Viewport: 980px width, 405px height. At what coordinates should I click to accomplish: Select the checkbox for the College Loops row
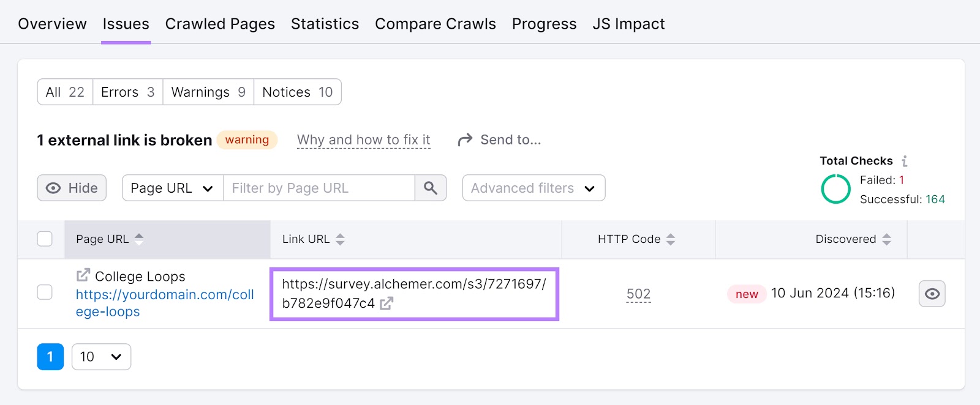(x=44, y=293)
